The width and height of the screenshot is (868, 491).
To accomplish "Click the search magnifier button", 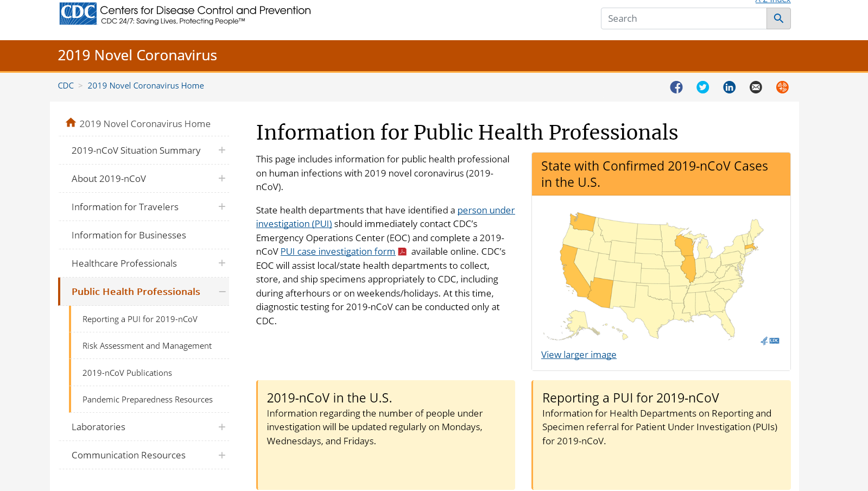I will tap(778, 18).
